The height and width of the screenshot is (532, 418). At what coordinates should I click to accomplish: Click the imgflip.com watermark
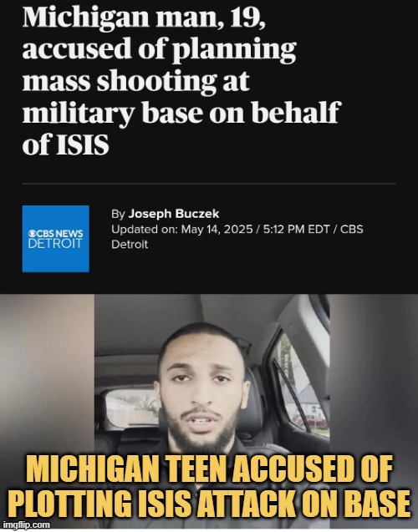[25, 524]
